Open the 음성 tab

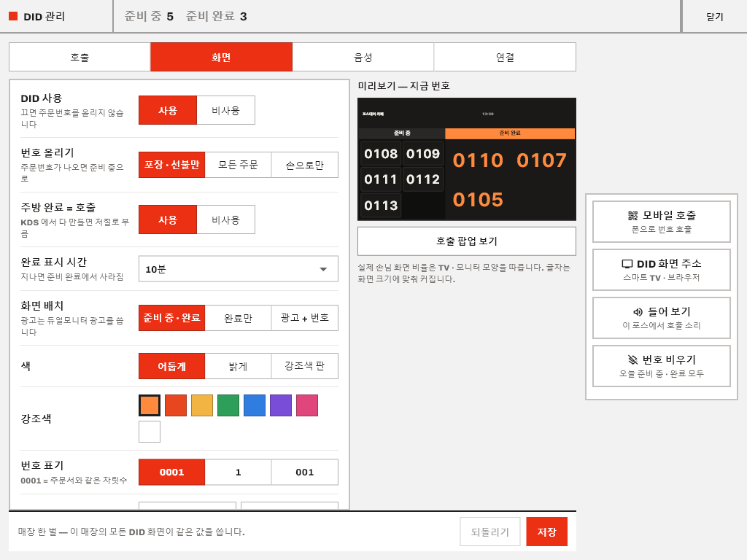pyautogui.click(x=363, y=57)
